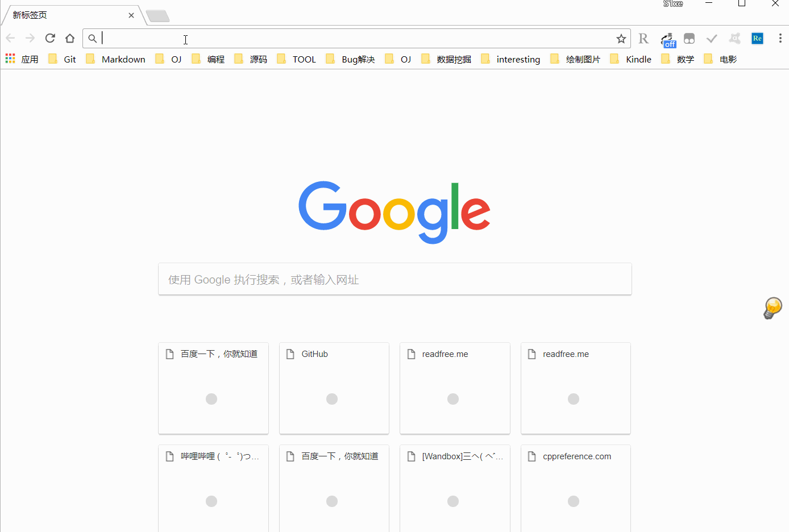Open the TOOL bookmark folder
789x532 pixels.
tap(296, 59)
